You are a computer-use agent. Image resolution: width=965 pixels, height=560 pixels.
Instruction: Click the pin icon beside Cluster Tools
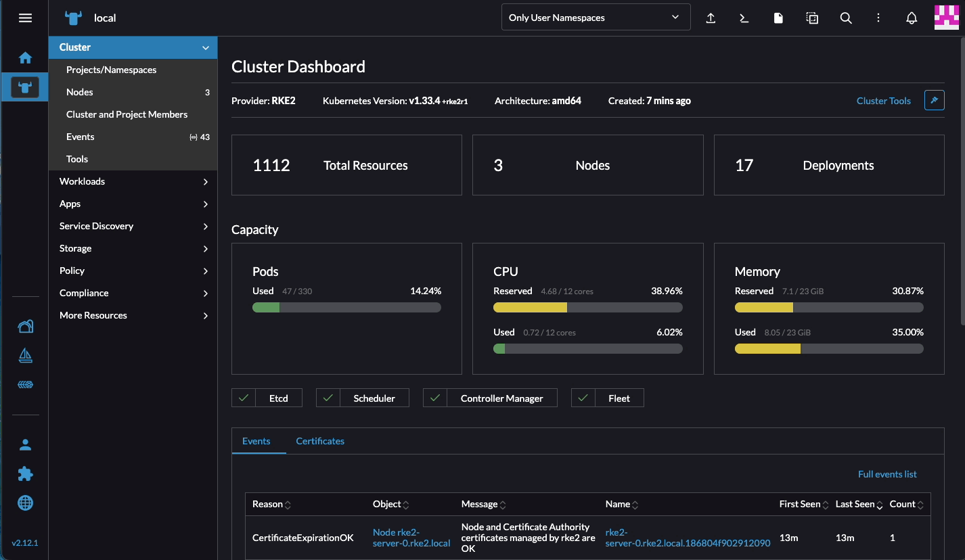(934, 101)
